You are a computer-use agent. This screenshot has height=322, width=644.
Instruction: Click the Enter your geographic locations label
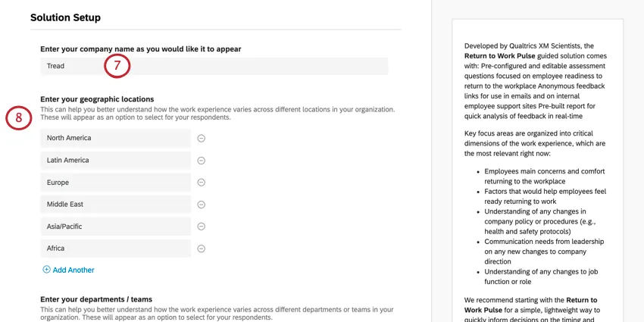coord(97,99)
